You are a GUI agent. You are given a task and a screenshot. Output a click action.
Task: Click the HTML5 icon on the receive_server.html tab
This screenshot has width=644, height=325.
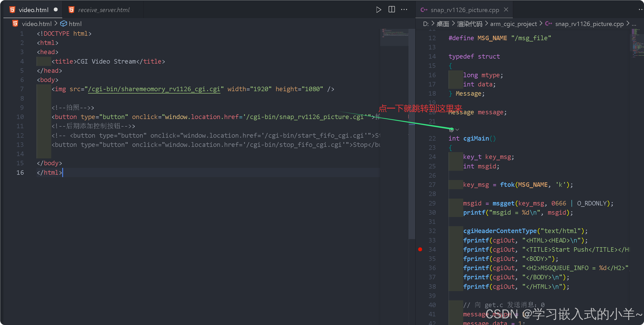tap(71, 10)
